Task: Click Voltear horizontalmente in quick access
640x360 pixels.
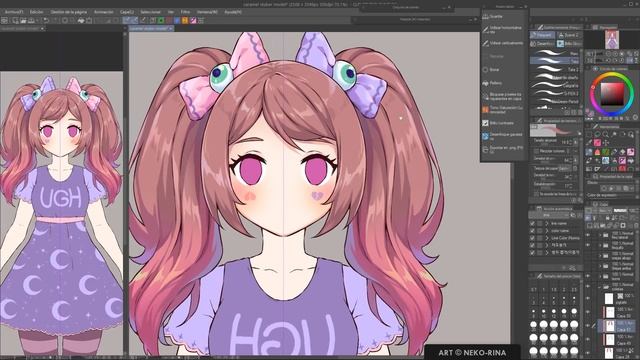Action: pyautogui.click(x=503, y=29)
